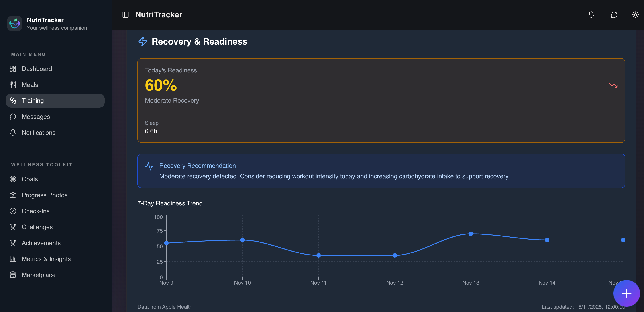Click the Metrics & Insights chart icon
Image resolution: width=644 pixels, height=312 pixels.
pyautogui.click(x=13, y=259)
